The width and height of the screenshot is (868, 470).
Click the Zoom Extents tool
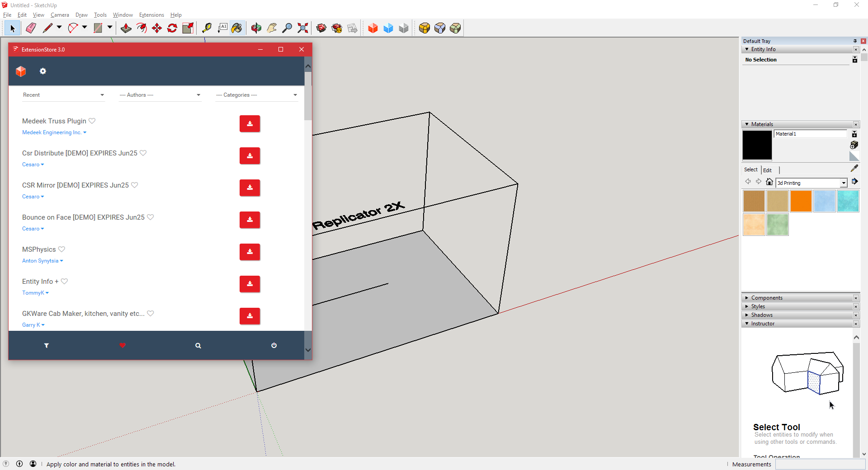pyautogui.click(x=303, y=28)
